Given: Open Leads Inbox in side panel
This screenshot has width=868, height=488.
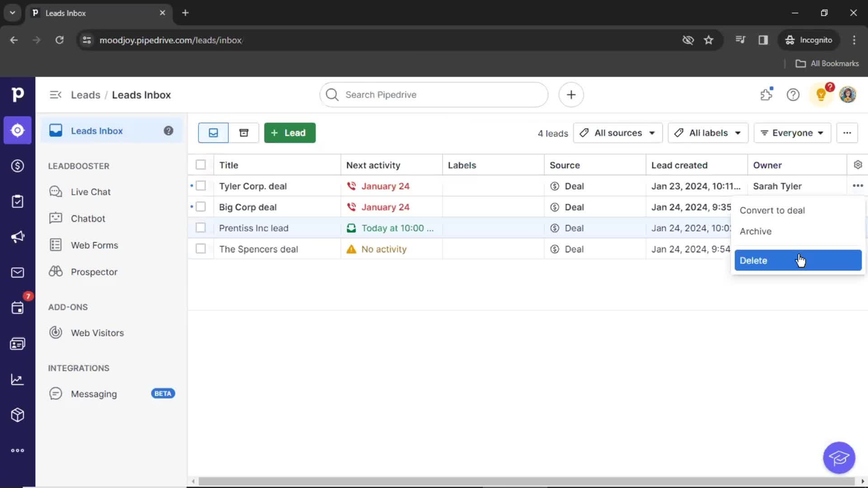Looking at the screenshot, I should point(111,131).
